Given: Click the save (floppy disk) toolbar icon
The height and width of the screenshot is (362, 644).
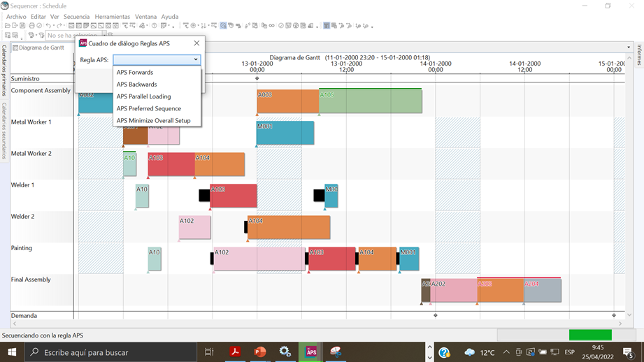Looking at the screenshot, I should (x=22, y=25).
